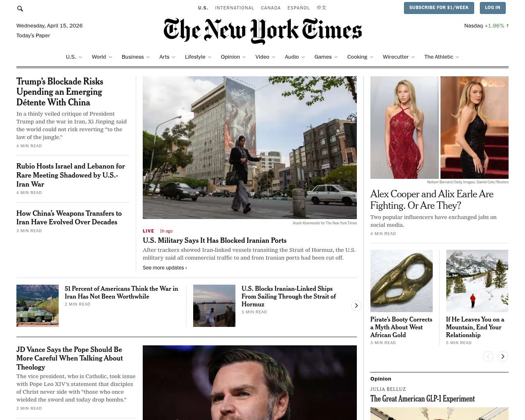Screen dimensions: 525x420
Task: Expand the U.S. section dropdown
Action: point(74,57)
